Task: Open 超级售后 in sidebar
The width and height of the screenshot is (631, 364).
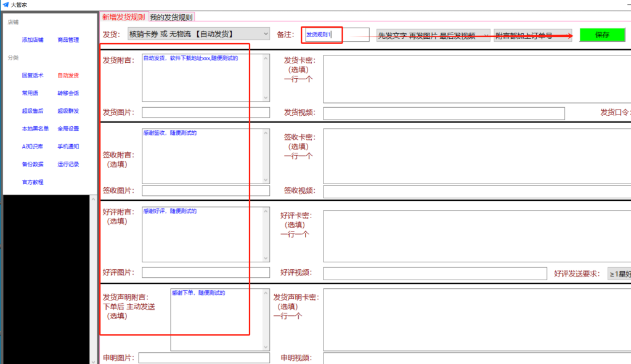Action: 33,111
